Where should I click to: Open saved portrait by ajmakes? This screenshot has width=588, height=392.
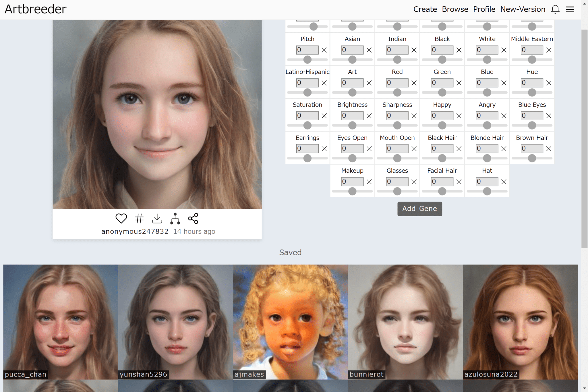click(x=290, y=322)
